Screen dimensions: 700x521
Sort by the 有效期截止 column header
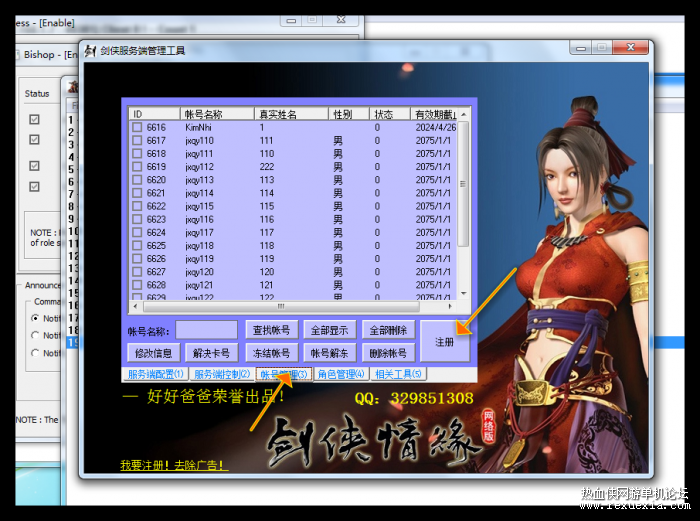point(434,114)
